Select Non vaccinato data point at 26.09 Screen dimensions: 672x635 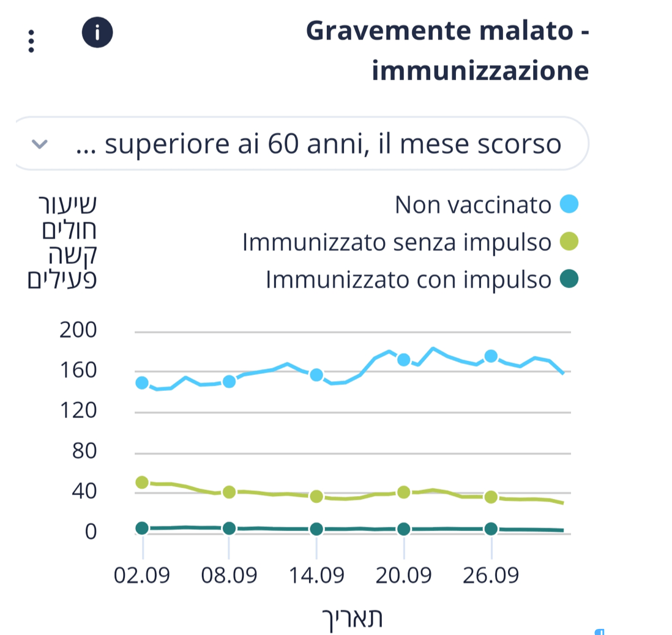pyautogui.click(x=491, y=356)
